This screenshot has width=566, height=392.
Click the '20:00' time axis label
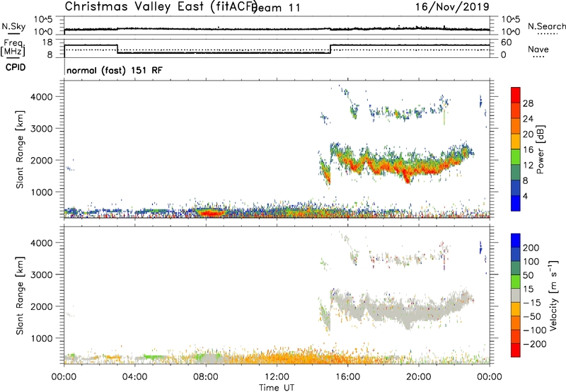418,377
